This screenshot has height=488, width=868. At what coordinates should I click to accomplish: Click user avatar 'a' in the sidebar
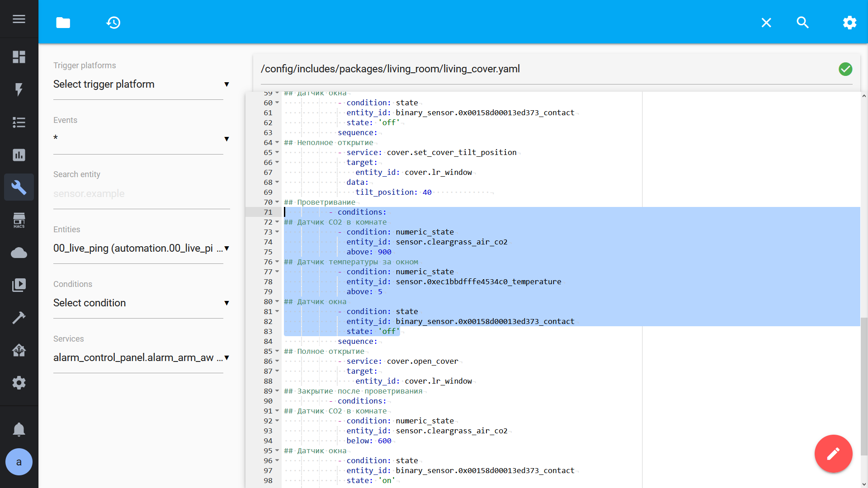[19, 462]
